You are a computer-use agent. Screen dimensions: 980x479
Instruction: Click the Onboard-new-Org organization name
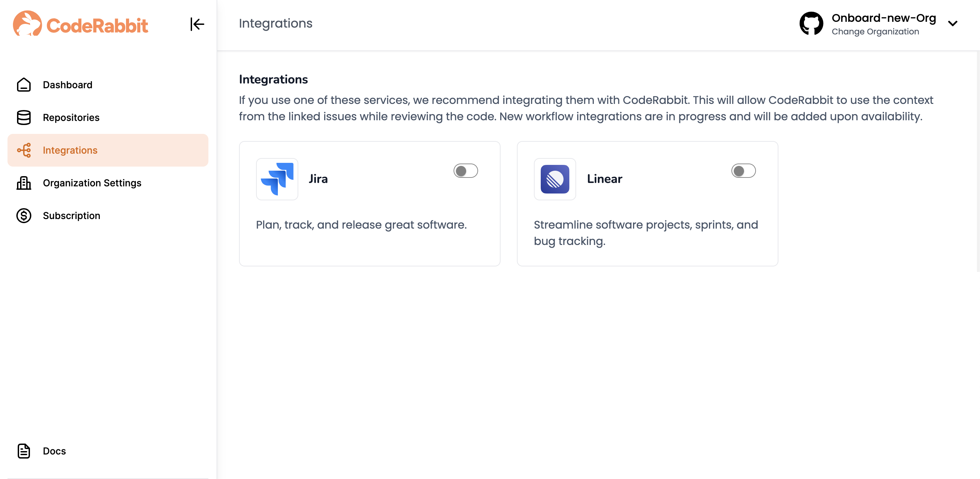coord(883,18)
